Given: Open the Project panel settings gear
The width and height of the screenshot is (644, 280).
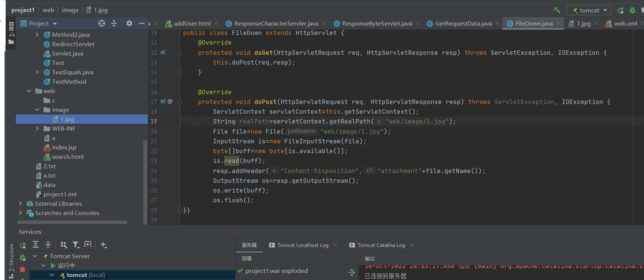Looking at the screenshot, I should pos(129,23).
